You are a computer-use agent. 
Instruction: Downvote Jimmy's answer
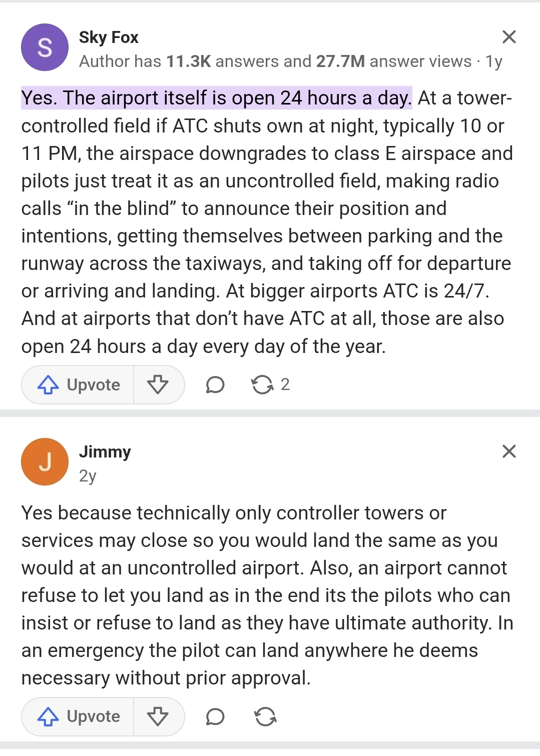pos(158,716)
